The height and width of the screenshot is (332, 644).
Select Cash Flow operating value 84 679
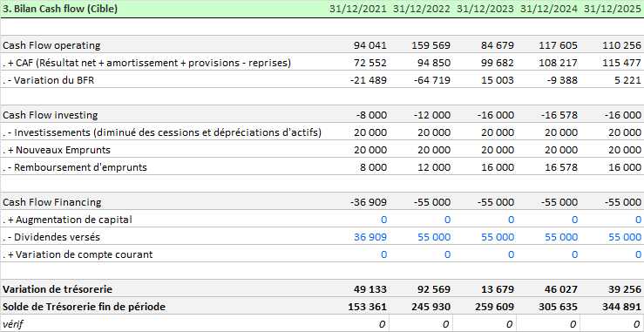click(x=498, y=45)
